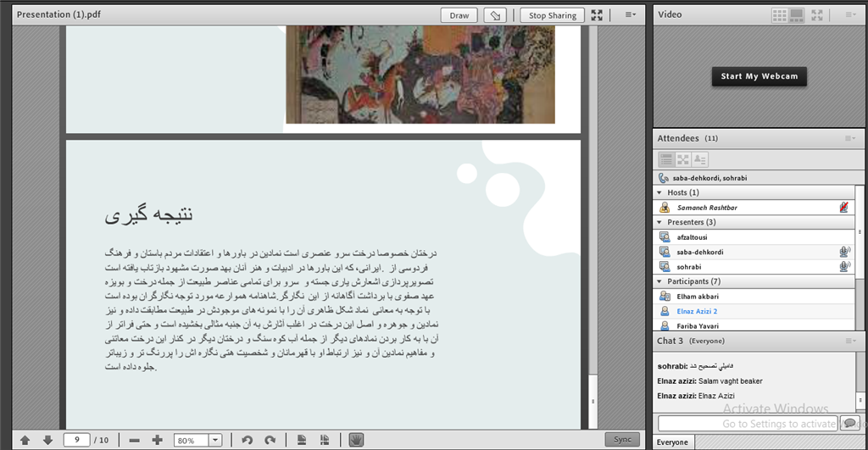This screenshot has width=868, height=450.
Task: Collapse the Participants group
Action: (x=659, y=281)
